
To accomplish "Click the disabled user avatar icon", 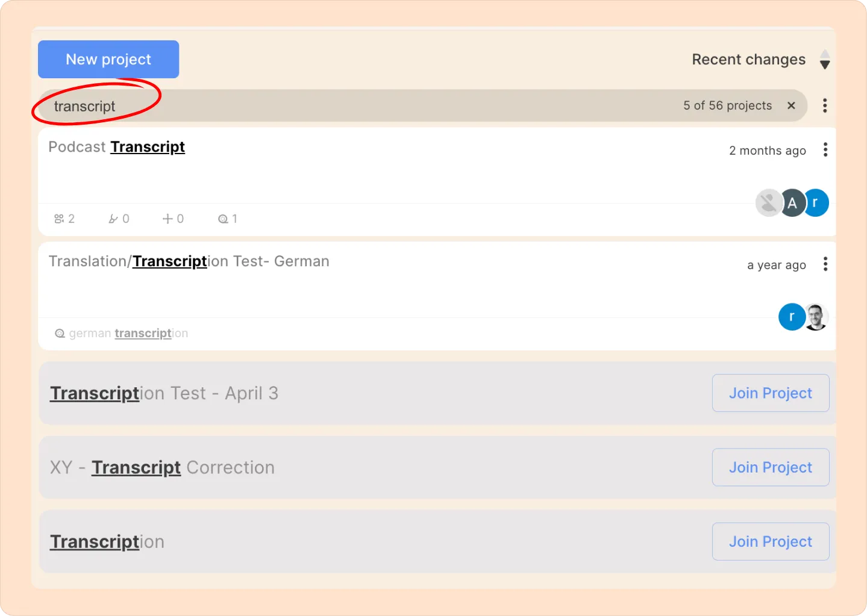I will (x=769, y=203).
